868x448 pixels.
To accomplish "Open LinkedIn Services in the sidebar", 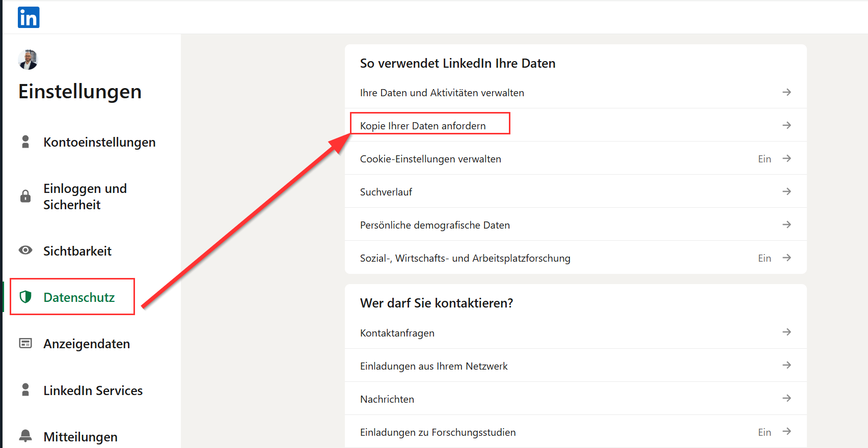I will pyautogui.click(x=93, y=390).
